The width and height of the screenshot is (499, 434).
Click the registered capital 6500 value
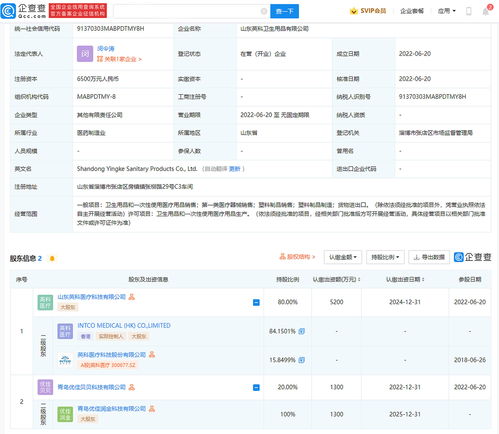coord(98,79)
